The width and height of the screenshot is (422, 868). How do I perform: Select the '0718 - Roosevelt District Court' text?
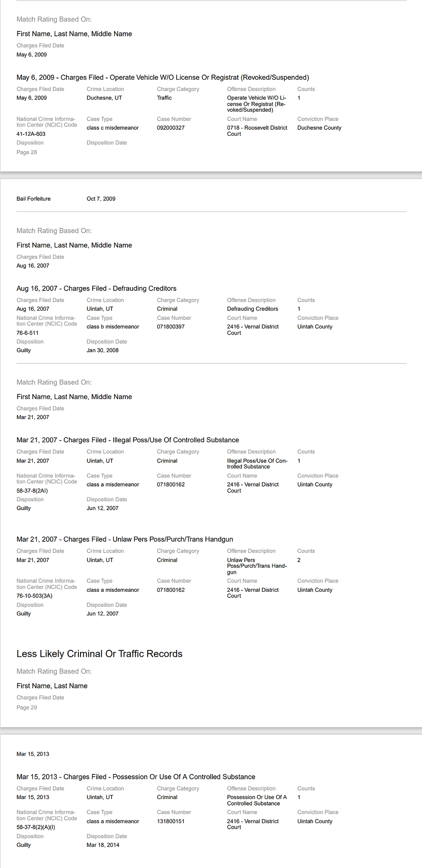[257, 131]
